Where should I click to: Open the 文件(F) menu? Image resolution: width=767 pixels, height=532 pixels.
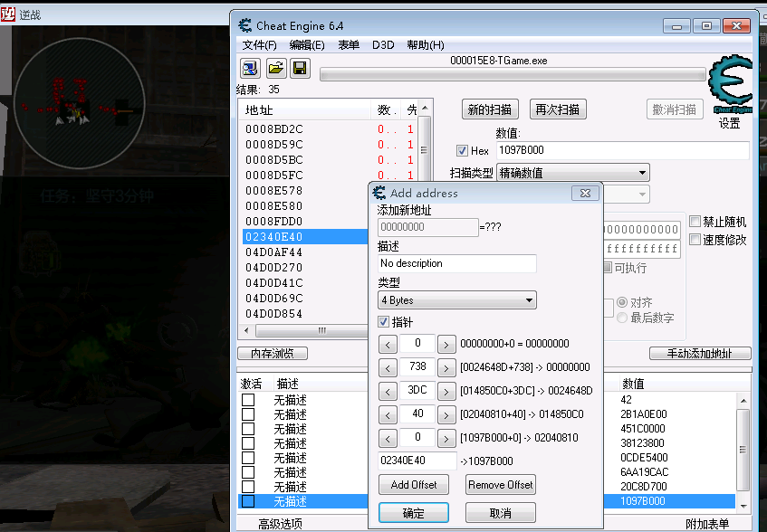[259, 45]
